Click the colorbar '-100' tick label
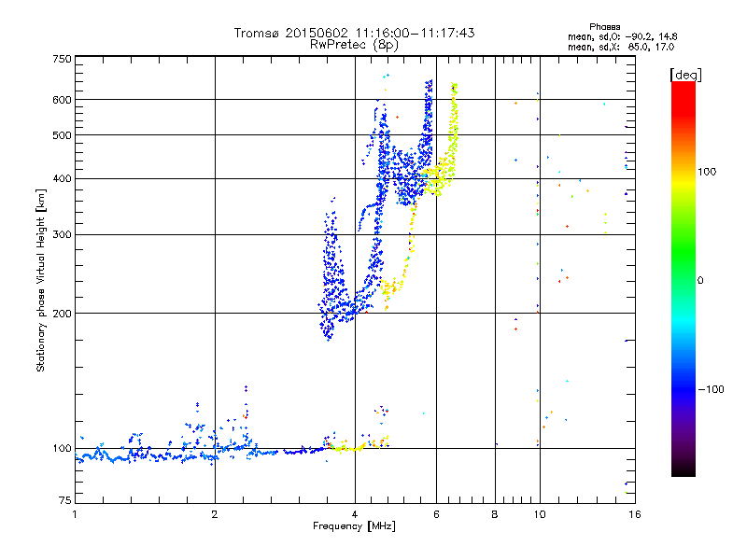This screenshot has height=560, width=747. click(711, 389)
